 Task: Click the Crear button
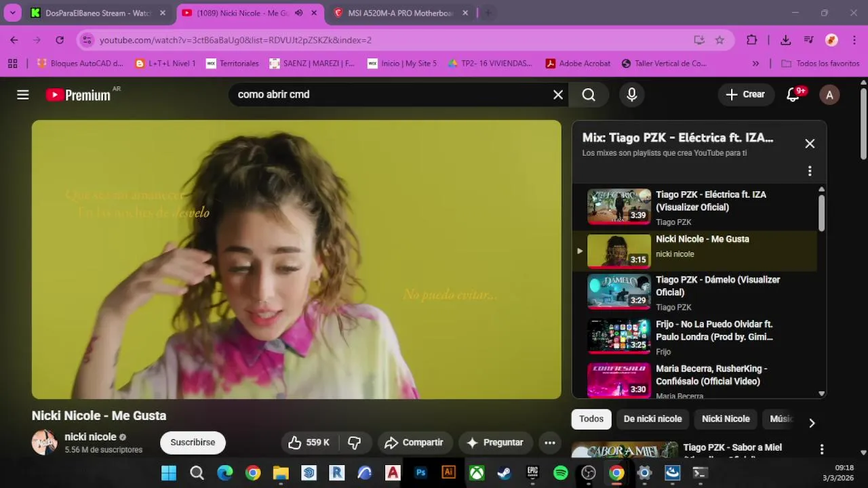click(746, 95)
